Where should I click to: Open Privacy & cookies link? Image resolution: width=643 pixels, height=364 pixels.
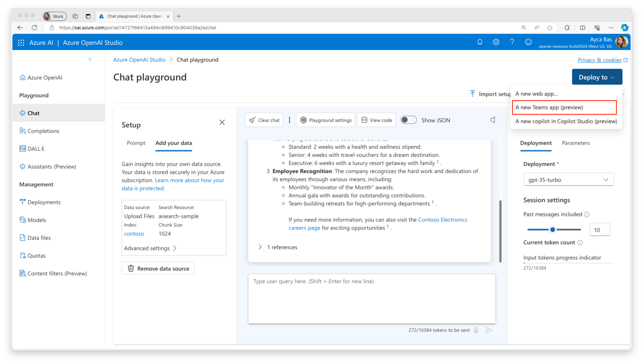pos(603,60)
